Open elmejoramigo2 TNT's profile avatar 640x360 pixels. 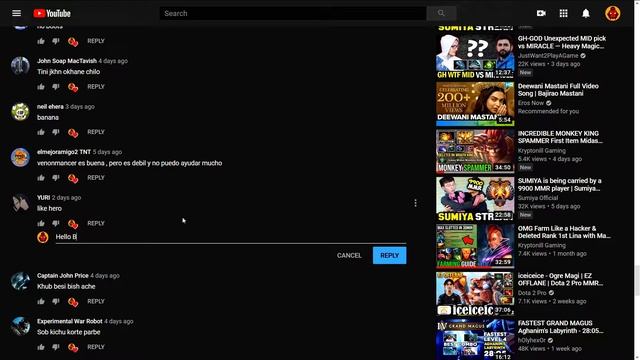(x=20, y=157)
